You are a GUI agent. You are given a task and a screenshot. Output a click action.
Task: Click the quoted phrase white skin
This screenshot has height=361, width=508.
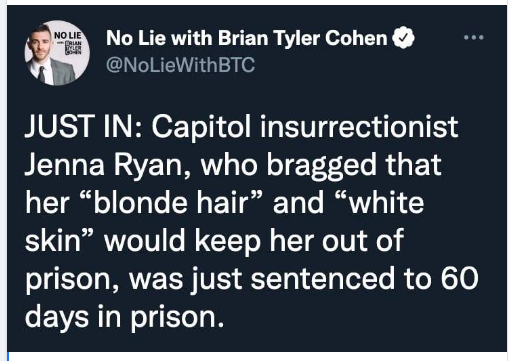point(224,222)
